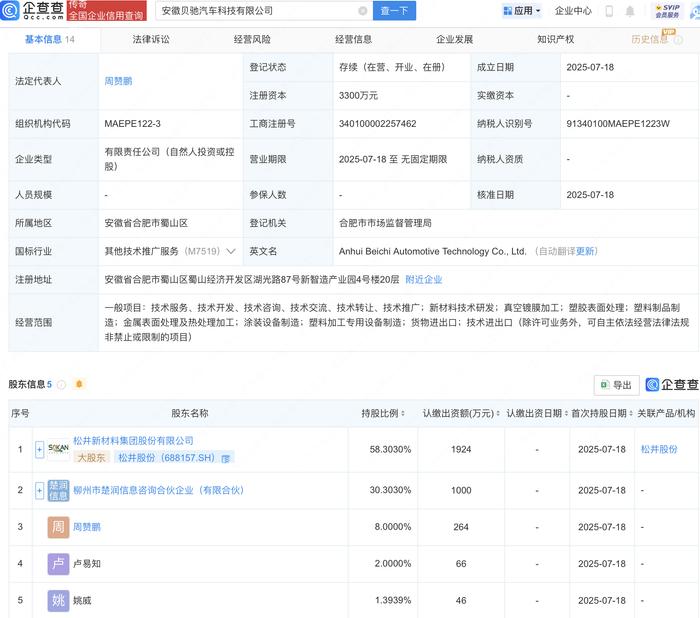Click the Qcc logo icon

(x=10, y=10)
